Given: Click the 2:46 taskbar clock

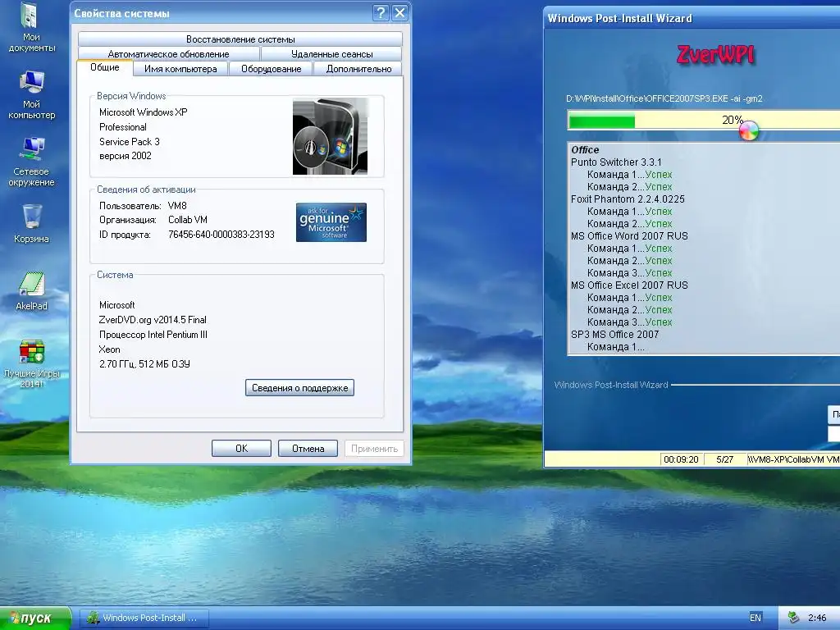Looking at the screenshot, I should (x=817, y=618).
